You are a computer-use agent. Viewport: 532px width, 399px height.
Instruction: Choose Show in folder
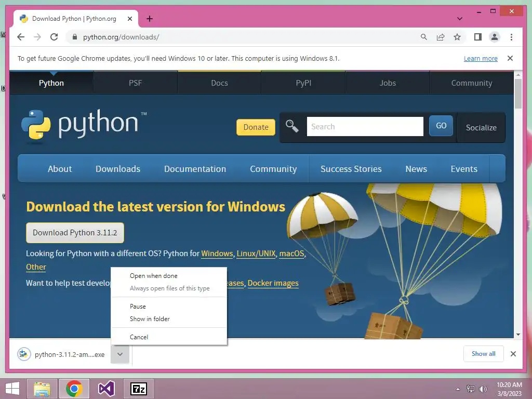[x=169, y=319]
